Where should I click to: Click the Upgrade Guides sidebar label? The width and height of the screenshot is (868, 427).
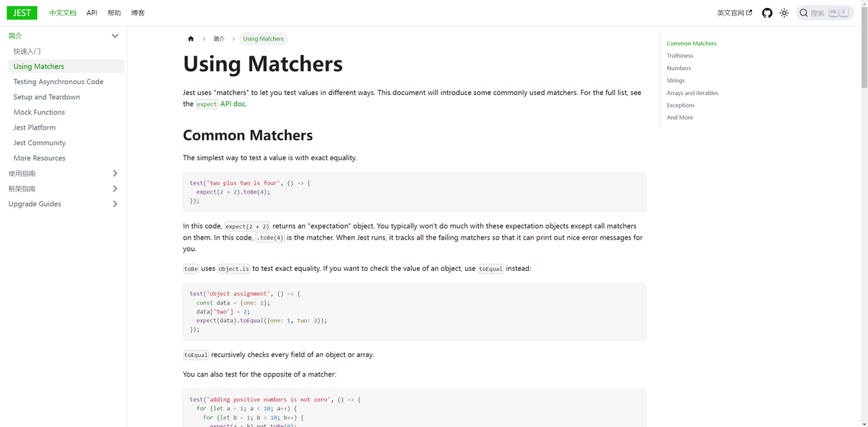point(35,204)
